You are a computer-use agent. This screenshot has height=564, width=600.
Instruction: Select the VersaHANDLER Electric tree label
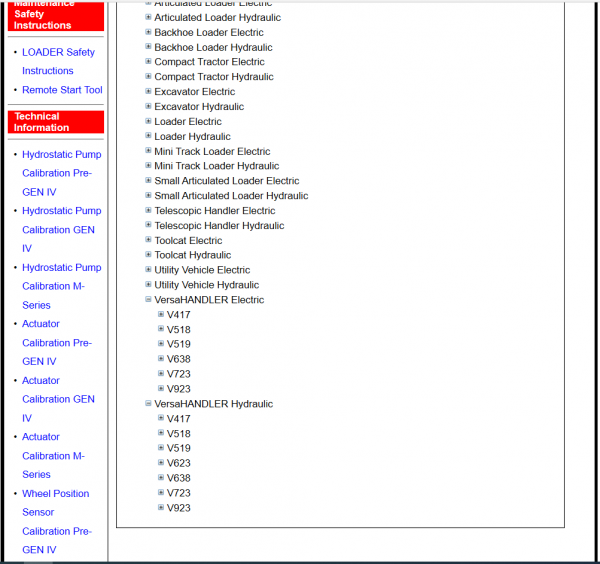tap(209, 300)
